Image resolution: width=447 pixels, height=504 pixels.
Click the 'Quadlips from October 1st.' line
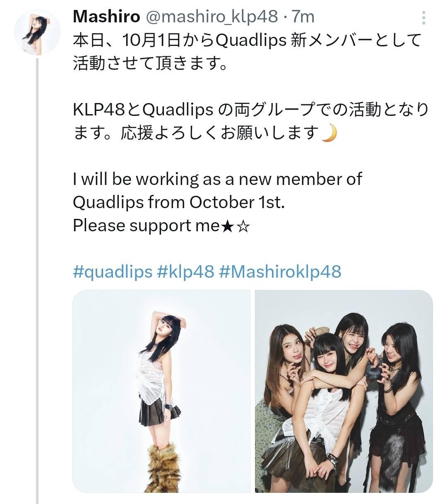[x=179, y=202]
